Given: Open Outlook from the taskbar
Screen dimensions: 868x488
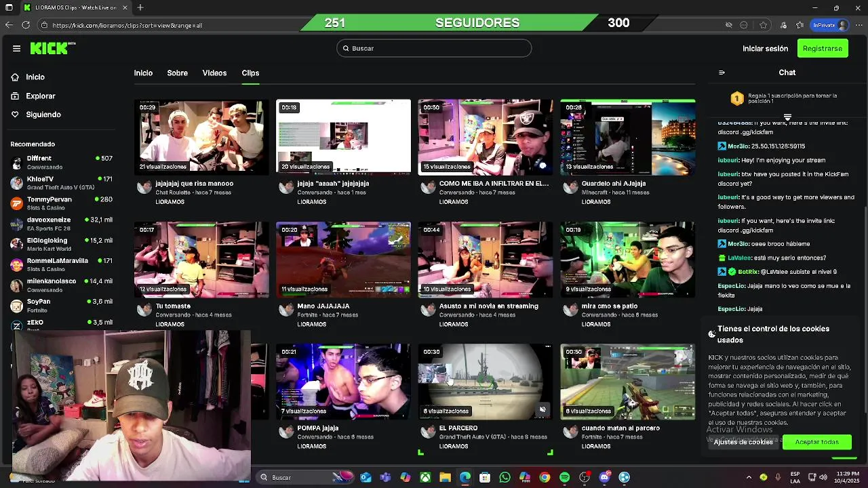Looking at the screenshot, I should tap(366, 477).
